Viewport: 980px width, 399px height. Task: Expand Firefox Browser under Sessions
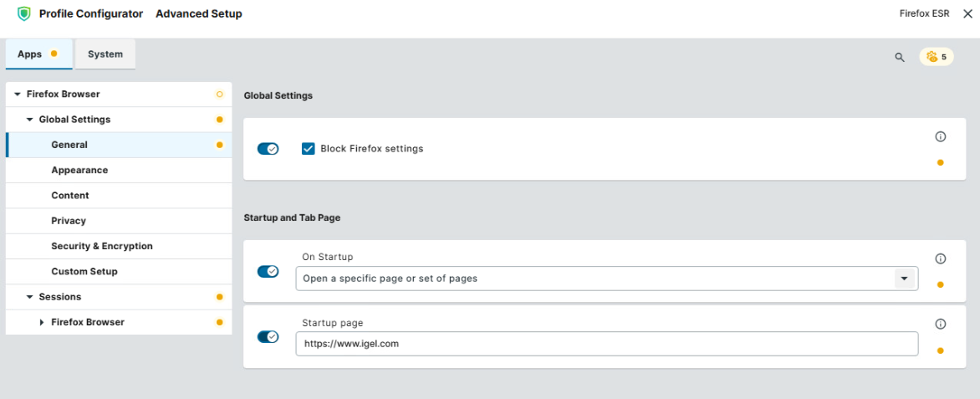[x=42, y=322]
